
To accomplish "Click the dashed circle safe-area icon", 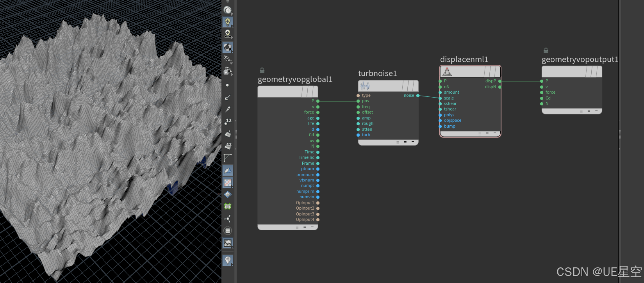I will (x=228, y=231).
